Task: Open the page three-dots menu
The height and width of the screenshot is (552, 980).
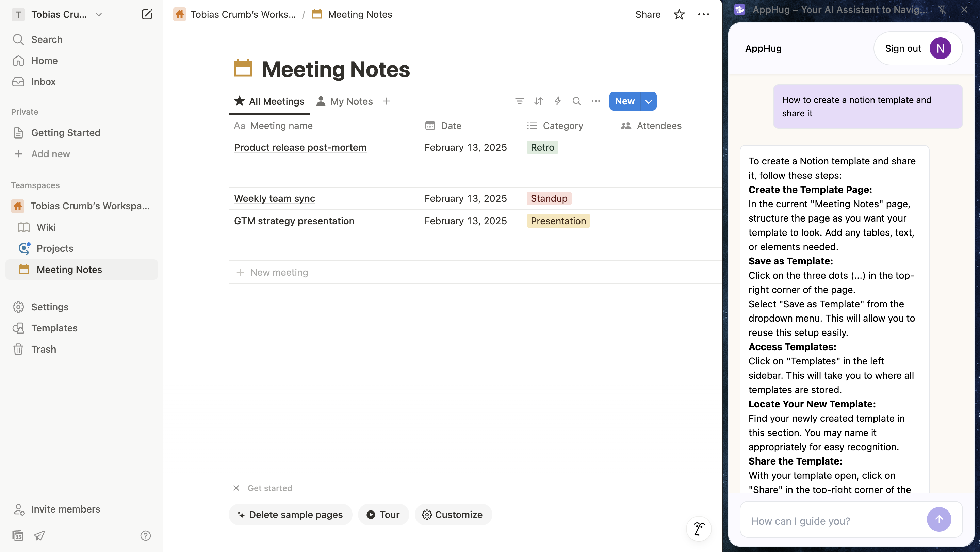Action: (x=703, y=14)
